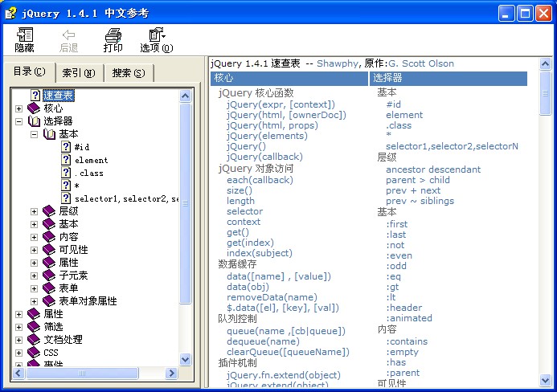Click the book icon beside 可见性
Screen dimensions: 557x392
[x=49, y=250]
